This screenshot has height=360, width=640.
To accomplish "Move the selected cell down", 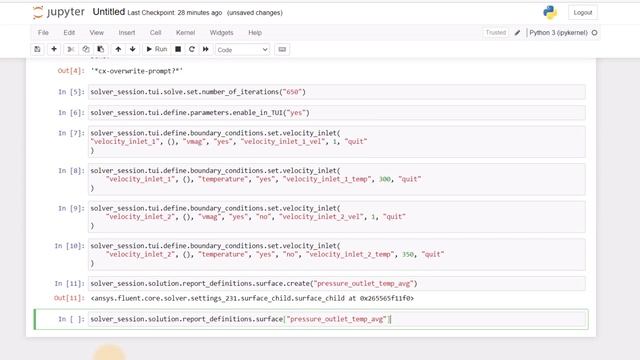I will point(133,49).
